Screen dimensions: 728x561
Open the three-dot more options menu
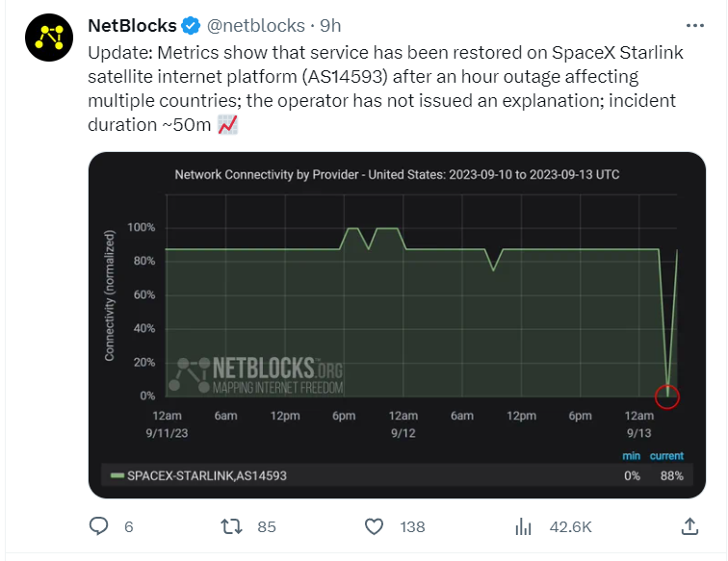click(x=694, y=25)
